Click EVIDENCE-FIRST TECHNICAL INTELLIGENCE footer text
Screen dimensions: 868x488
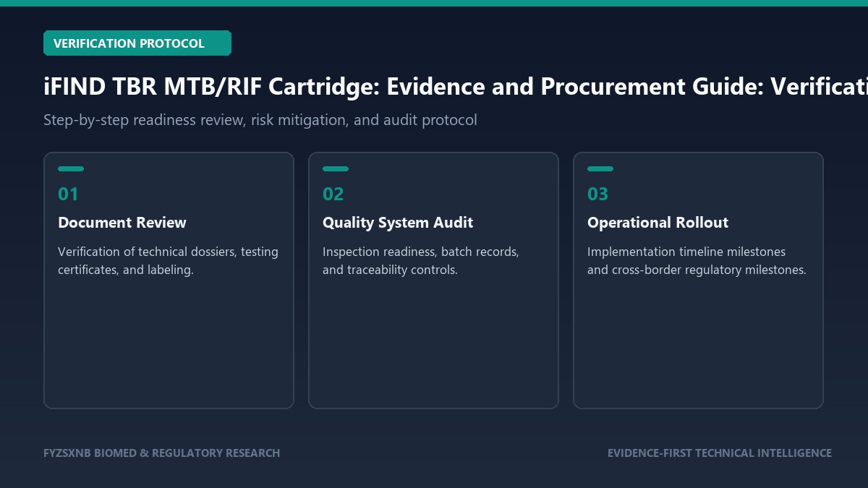tap(720, 453)
